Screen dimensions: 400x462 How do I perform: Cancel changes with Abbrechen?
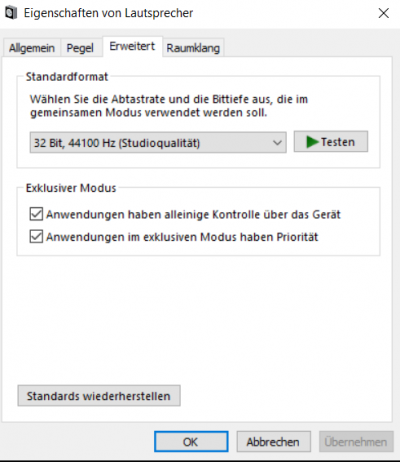(x=273, y=442)
